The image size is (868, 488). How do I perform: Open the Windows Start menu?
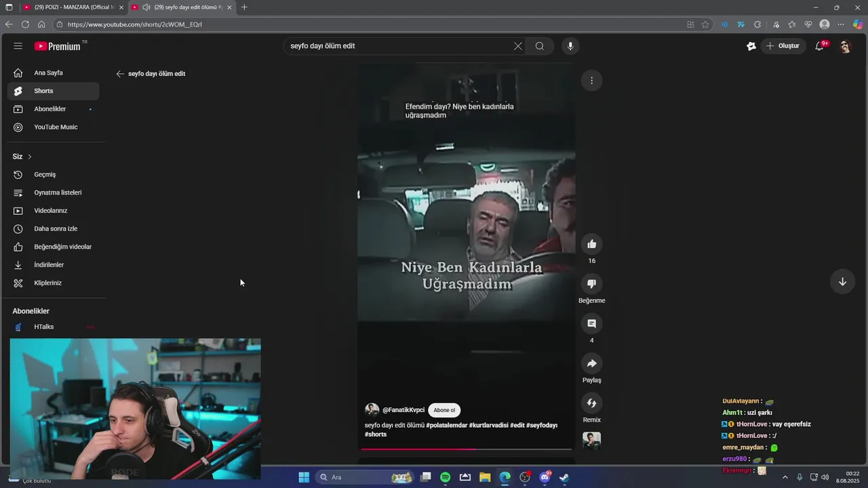pos(304,477)
